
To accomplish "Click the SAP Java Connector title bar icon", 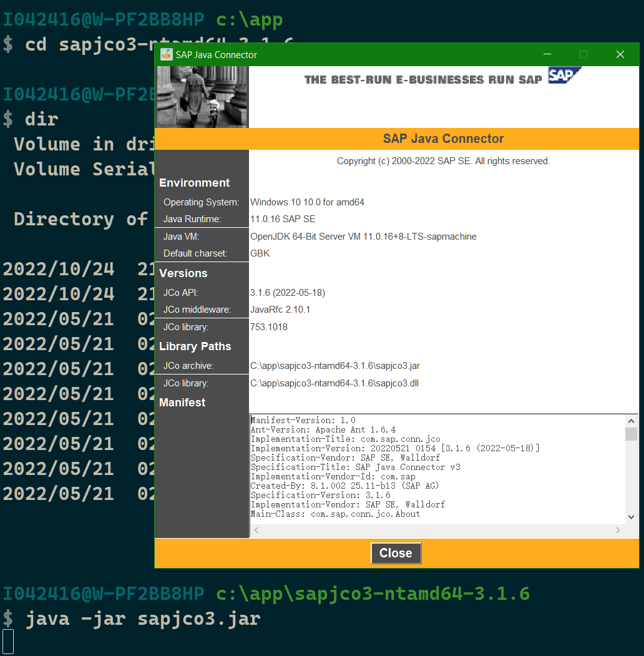I will (167, 54).
